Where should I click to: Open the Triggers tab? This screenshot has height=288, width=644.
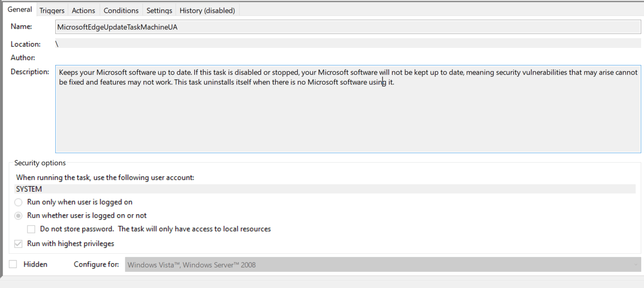52,10
